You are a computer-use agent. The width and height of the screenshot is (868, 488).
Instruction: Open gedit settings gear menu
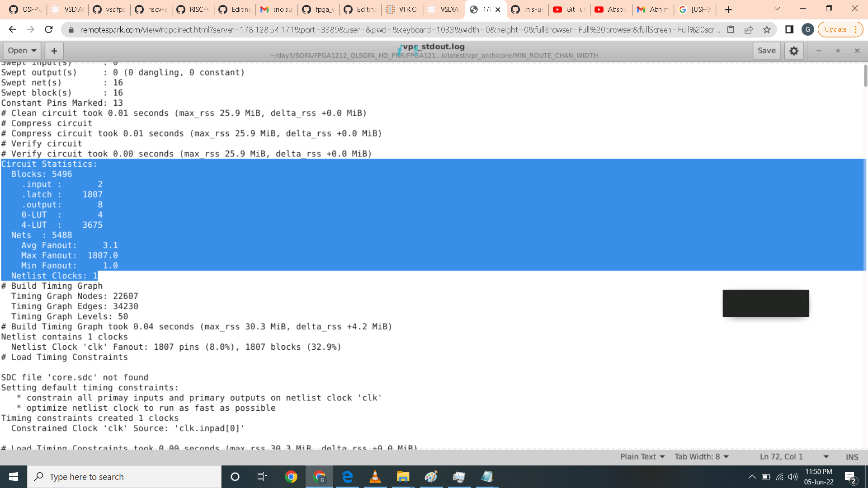pyautogui.click(x=794, y=51)
